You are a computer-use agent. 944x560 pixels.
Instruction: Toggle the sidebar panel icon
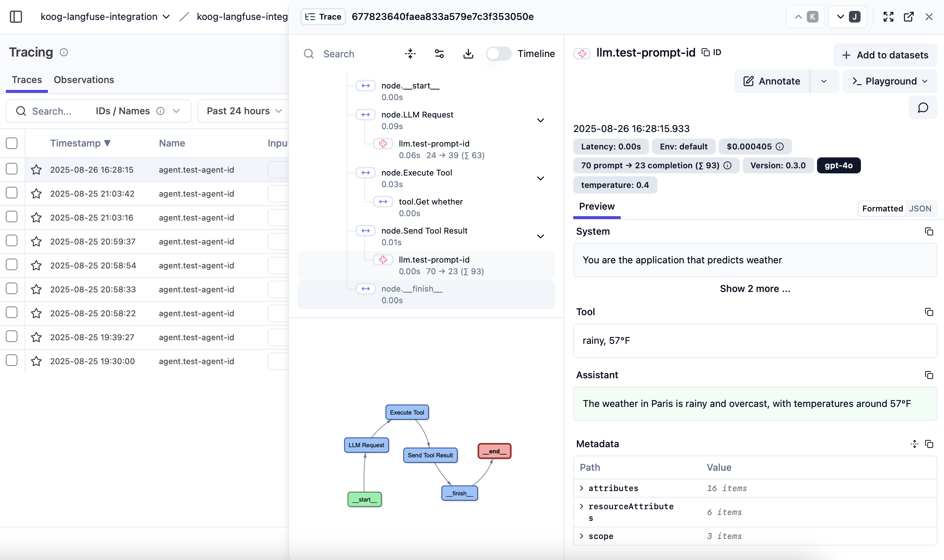coord(16,17)
